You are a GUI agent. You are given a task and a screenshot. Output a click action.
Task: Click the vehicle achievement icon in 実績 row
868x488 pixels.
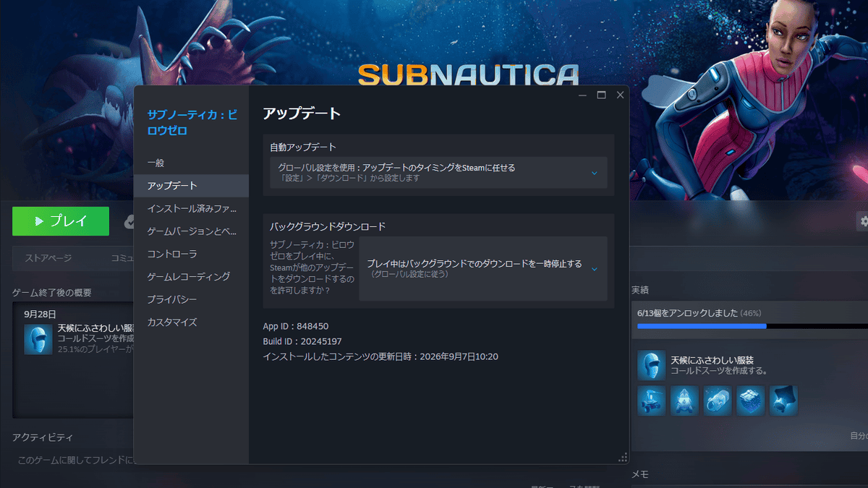click(651, 401)
